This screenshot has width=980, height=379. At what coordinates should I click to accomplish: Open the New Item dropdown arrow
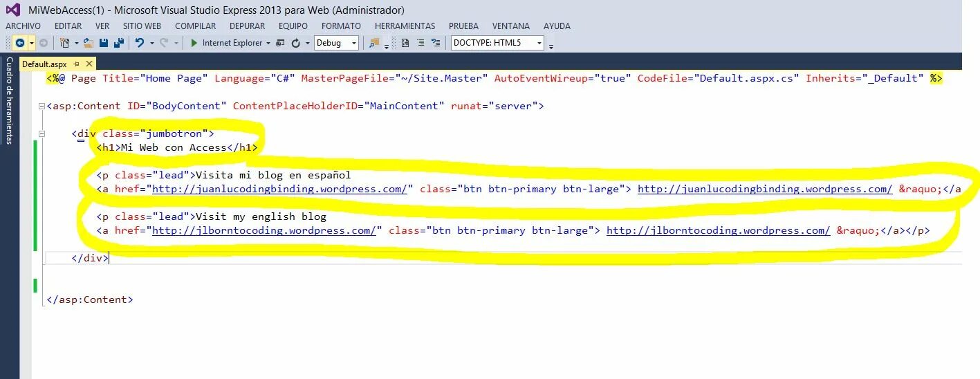pos(77,43)
